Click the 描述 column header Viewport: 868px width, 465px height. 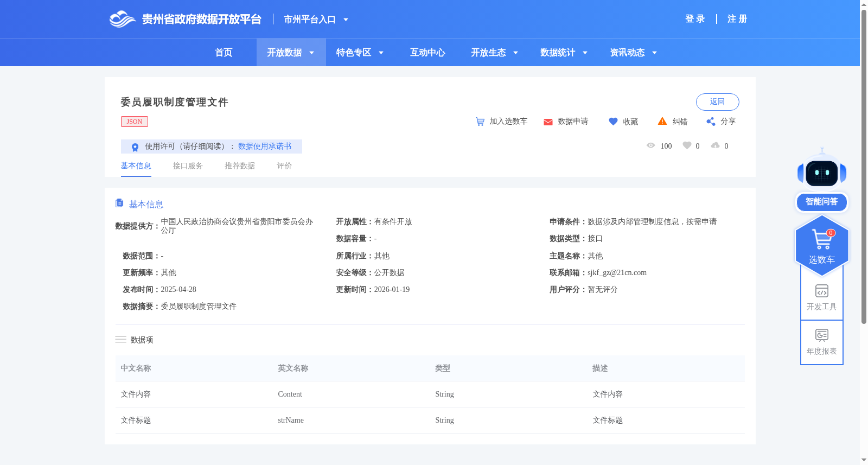tap(600, 368)
